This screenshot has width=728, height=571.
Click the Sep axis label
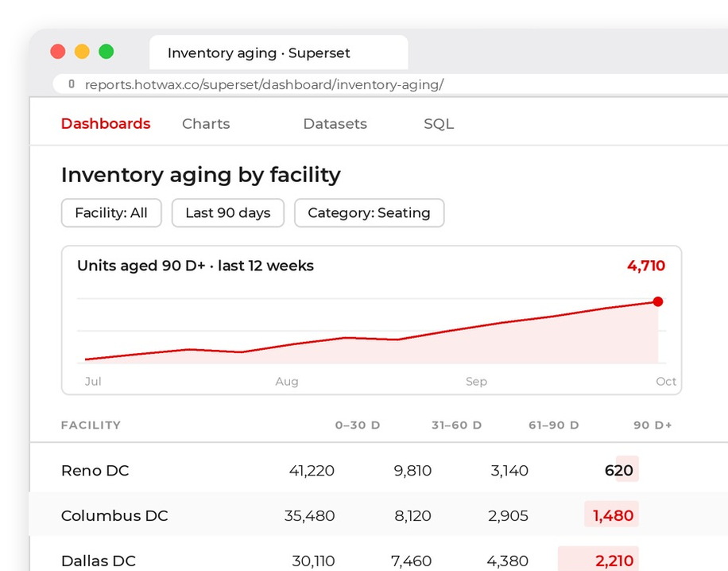pos(476,382)
